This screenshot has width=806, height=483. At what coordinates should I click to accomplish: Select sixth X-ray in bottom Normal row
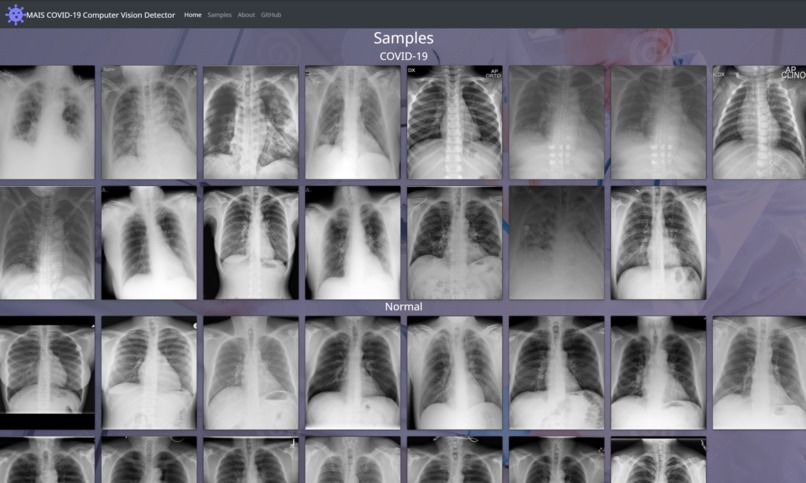point(556,460)
